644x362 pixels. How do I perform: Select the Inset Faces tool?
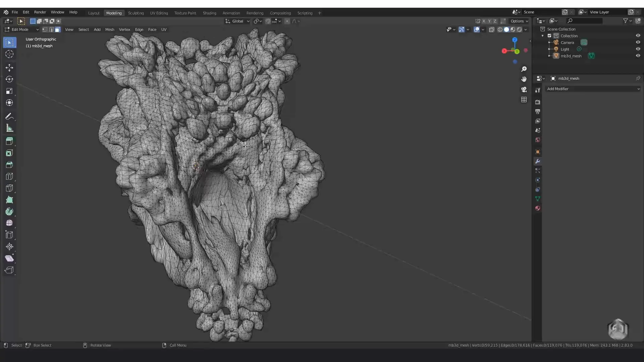click(9, 153)
